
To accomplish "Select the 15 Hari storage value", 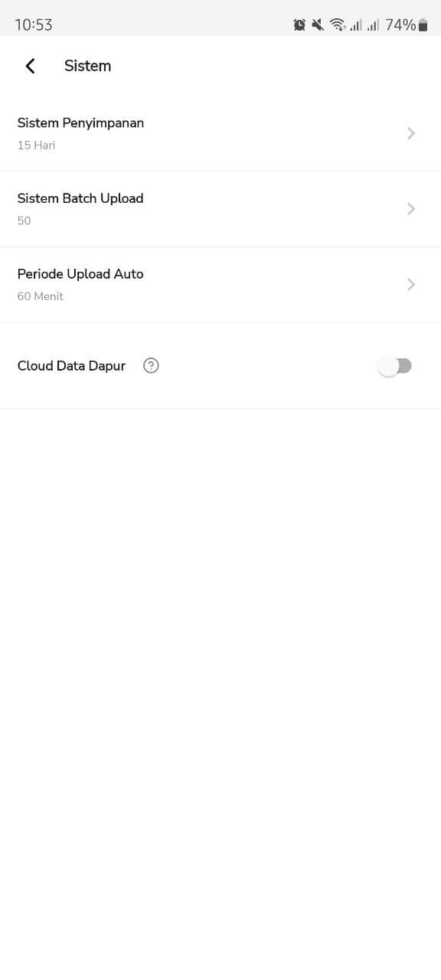I will pyautogui.click(x=36, y=145).
